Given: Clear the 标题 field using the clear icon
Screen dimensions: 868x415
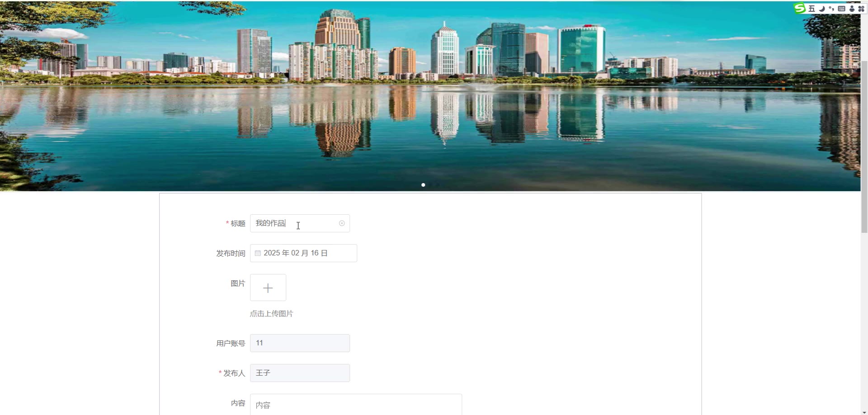Looking at the screenshot, I should pyautogui.click(x=342, y=223).
